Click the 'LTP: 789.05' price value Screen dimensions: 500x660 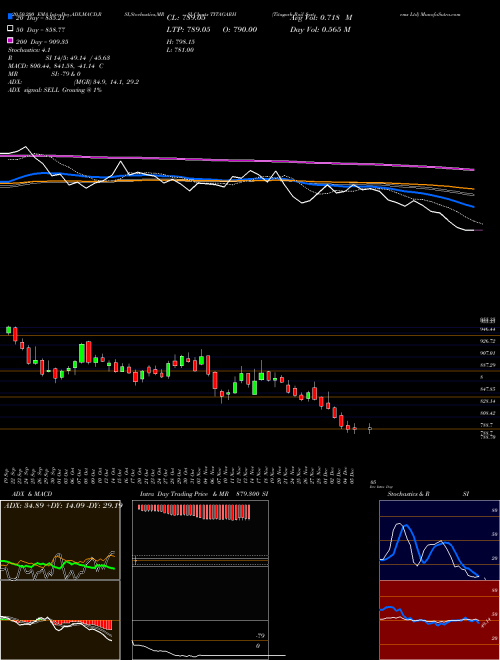[x=191, y=29]
